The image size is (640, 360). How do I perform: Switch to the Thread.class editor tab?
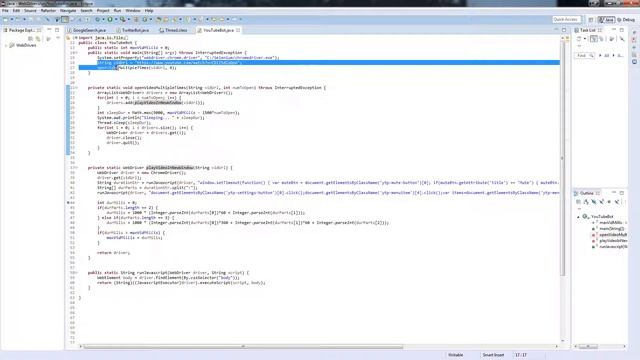(174, 30)
